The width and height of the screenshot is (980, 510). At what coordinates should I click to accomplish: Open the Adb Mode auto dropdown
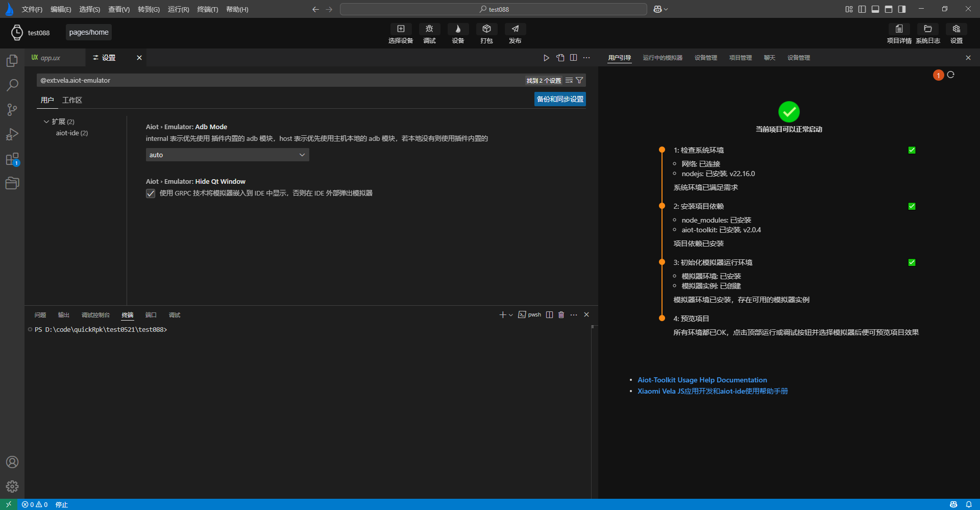click(x=227, y=155)
